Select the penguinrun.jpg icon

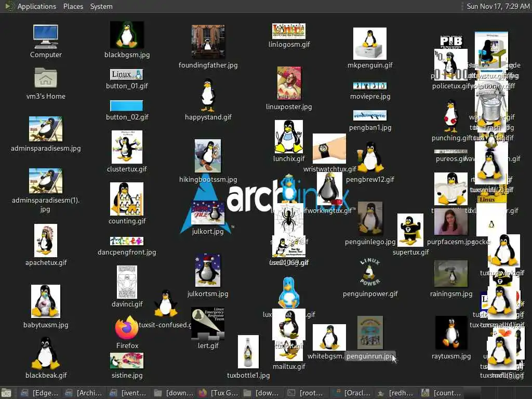tap(370, 333)
